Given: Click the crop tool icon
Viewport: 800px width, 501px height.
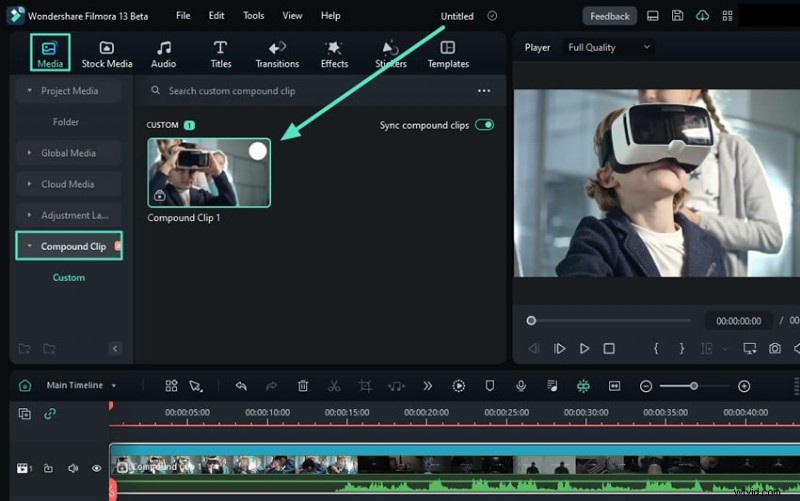Looking at the screenshot, I should [x=365, y=386].
